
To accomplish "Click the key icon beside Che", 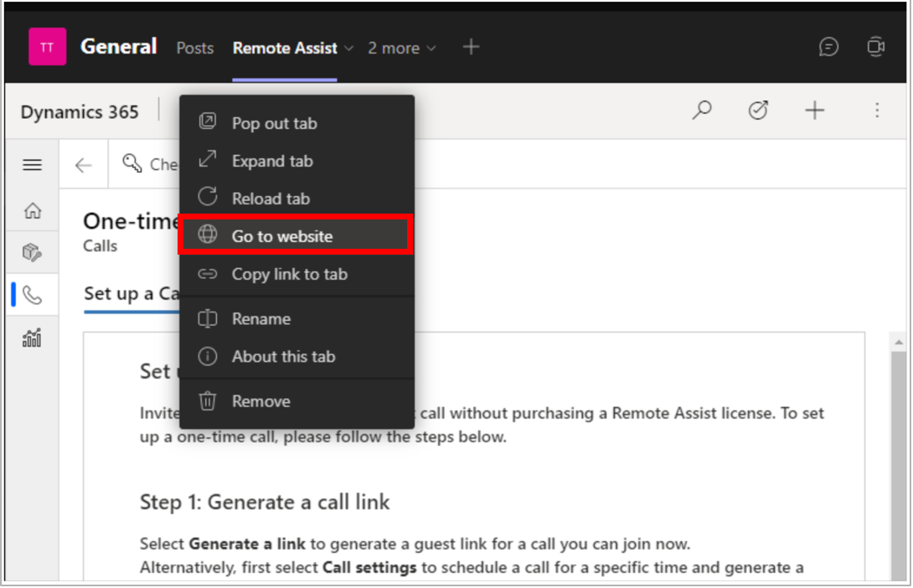I will [132, 163].
